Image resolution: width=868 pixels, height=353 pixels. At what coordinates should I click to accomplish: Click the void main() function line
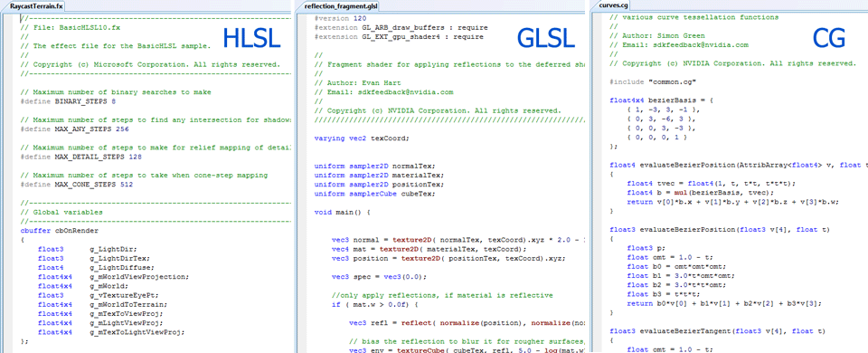[342, 212]
